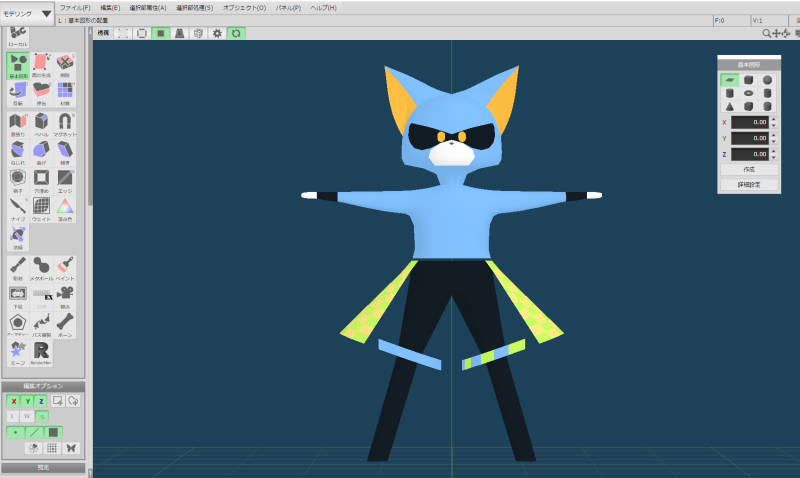
Task: Select the 彫刻 (sculpt) tool
Action: pos(18,269)
